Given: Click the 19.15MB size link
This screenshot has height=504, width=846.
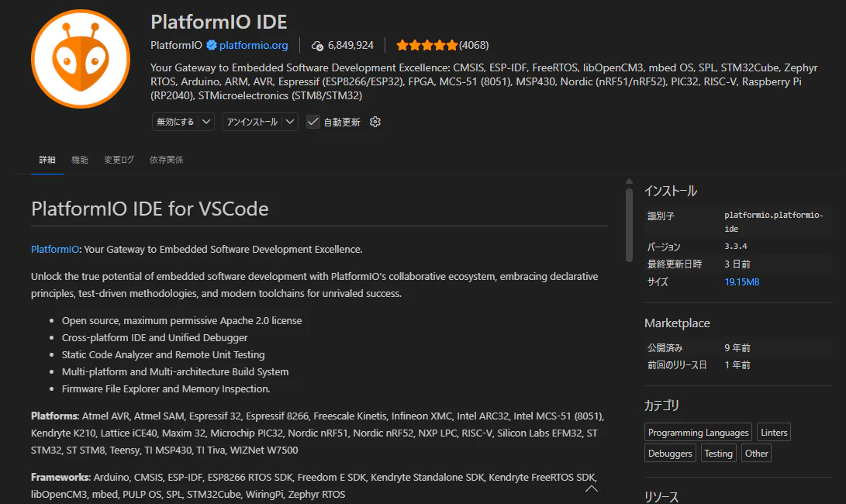Looking at the screenshot, I should [x=742, y=281].
